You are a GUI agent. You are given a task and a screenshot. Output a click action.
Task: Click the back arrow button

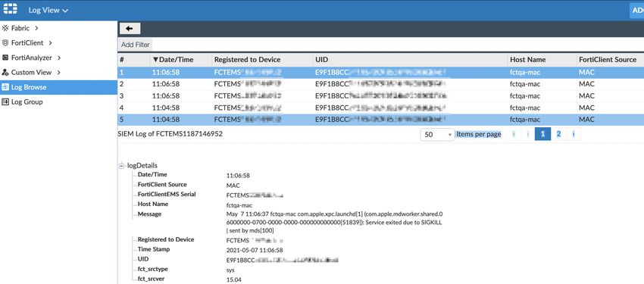pos(130,28)
